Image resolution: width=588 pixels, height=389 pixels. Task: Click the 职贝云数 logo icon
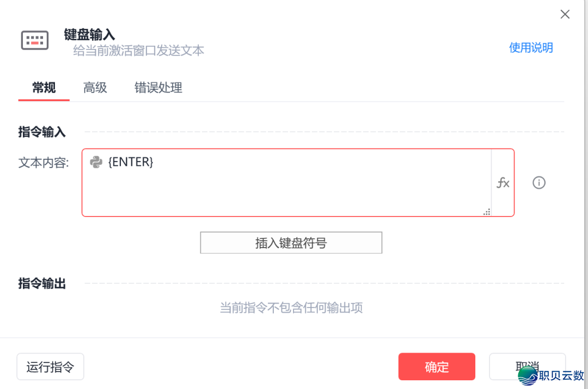[x=528, y=375]
